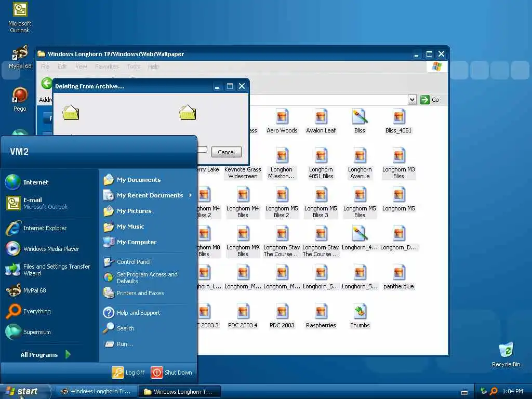Cancel the Deleting From Archive operation

click(x=227, y=152)
